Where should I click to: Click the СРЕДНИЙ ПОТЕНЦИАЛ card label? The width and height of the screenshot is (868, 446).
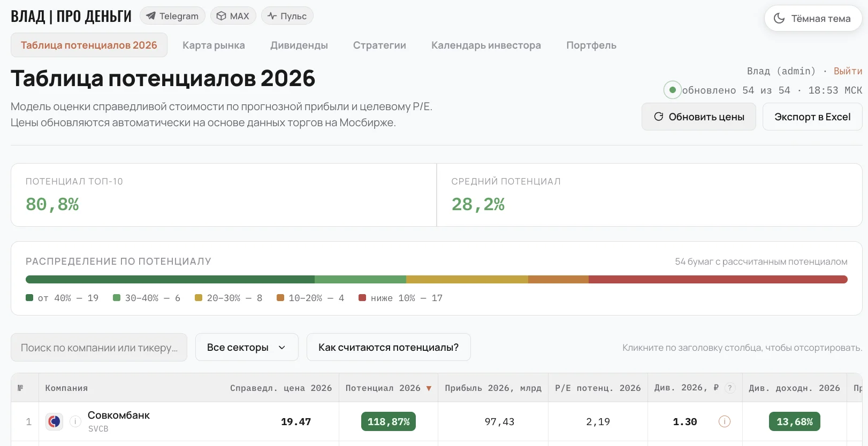click(x=506, y=181)
